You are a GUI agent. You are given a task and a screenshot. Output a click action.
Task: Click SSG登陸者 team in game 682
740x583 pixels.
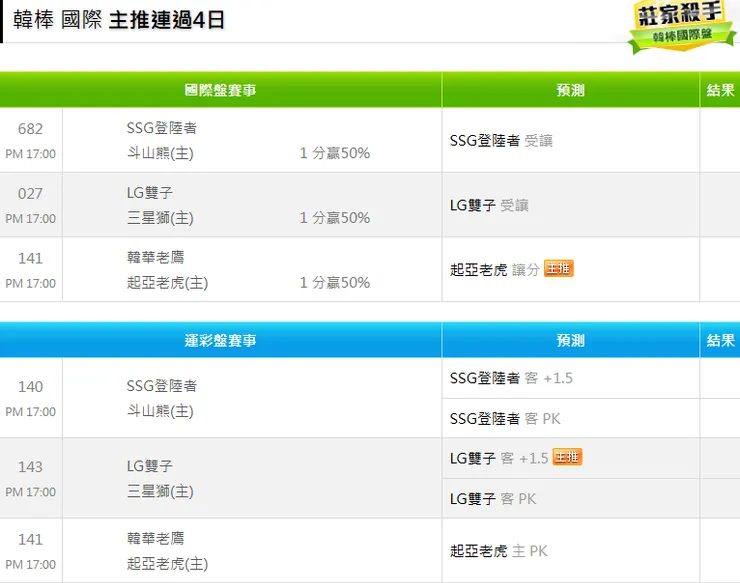tap(161, 128)
